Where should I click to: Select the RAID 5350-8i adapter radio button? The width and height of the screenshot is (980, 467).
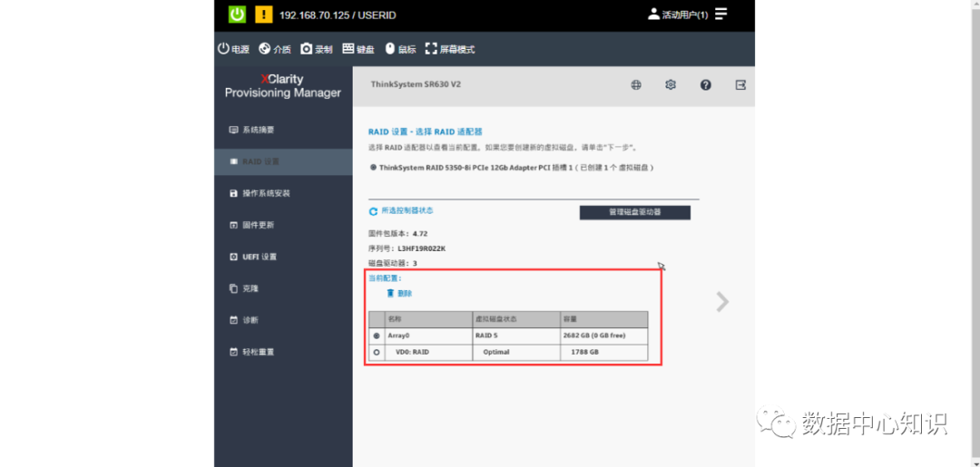(373, 168)
